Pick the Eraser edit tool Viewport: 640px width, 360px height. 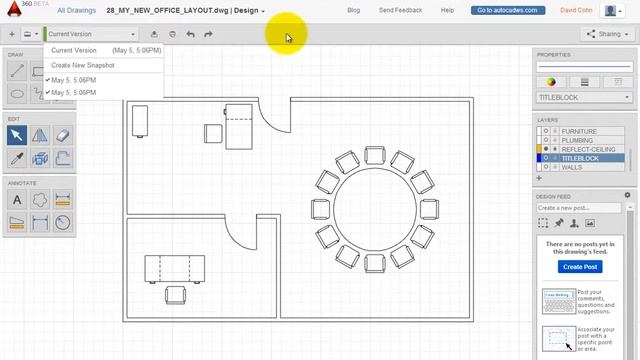pyautogui.click(x=62, y=136)
